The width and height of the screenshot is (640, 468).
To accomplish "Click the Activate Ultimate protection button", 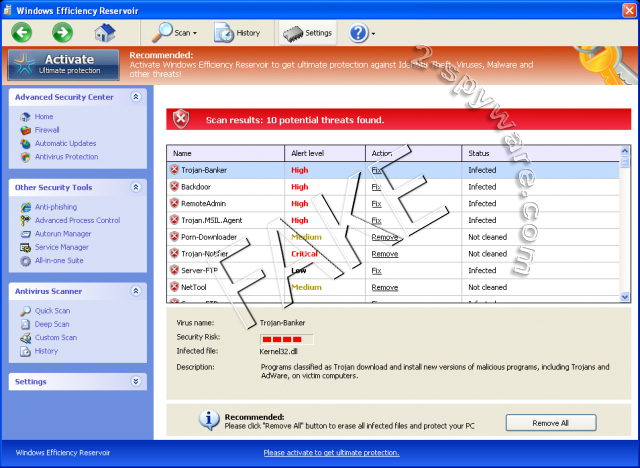I will click(x=63, y=64).
